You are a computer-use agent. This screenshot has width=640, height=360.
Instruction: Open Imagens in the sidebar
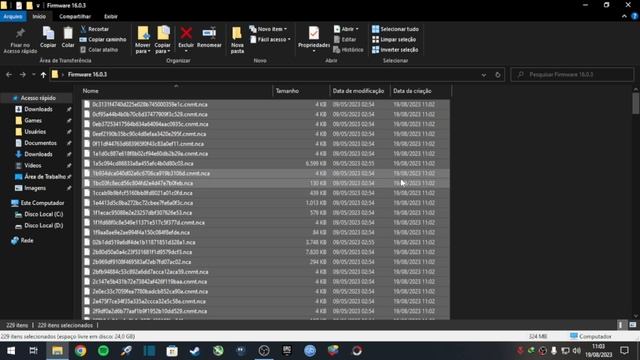pyautogui.click(x=35, y=188)
